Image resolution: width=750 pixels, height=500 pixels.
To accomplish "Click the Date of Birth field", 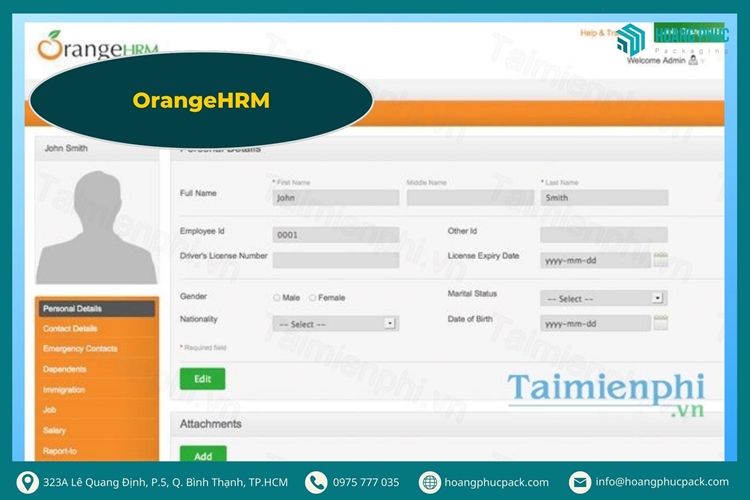I will click(596, 323).
